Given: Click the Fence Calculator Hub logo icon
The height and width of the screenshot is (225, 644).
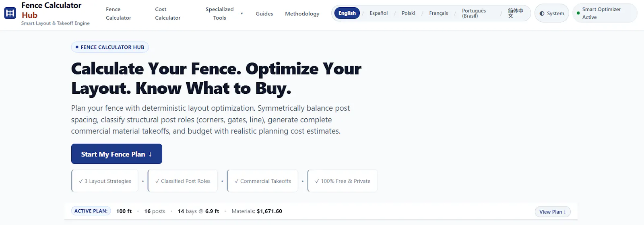Looking at the screenshot, I should [x=10, y=13].
